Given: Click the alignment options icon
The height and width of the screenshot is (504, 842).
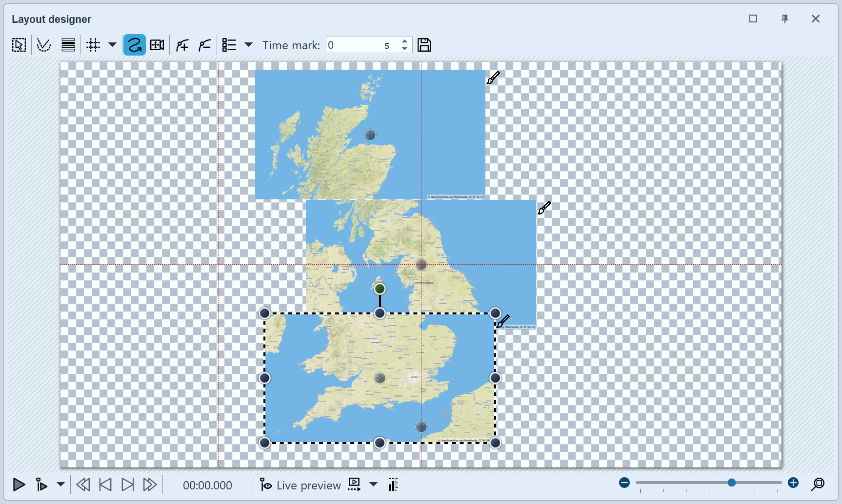Looking at the screenshot, I should point(68,44).
